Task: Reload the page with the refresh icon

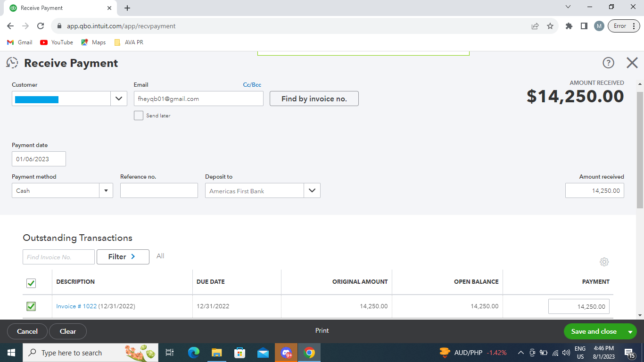Action: [41, 26]
